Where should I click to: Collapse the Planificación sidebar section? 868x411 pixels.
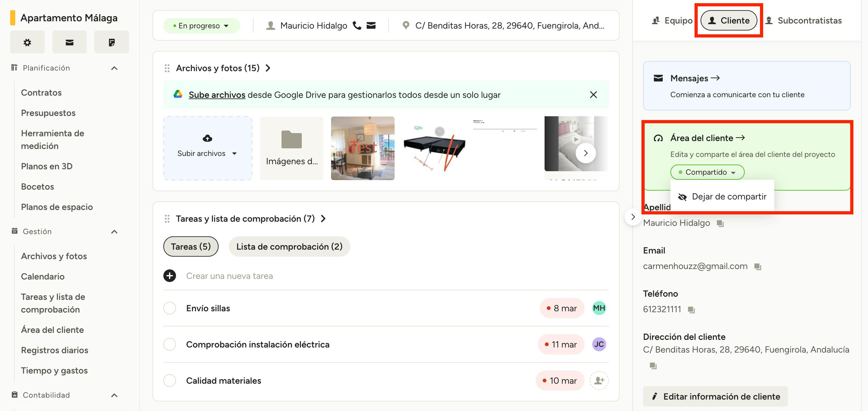click(114, 68)
